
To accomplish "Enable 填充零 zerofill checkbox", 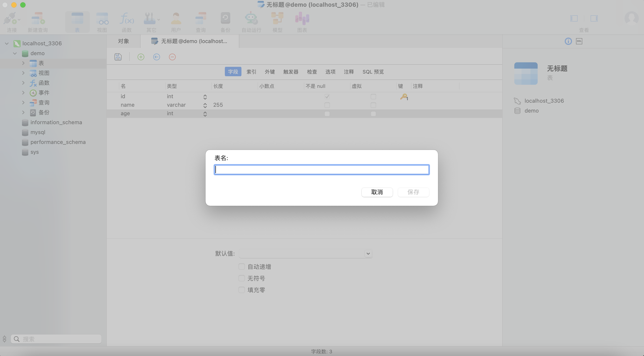I will [x=241, y=290].
